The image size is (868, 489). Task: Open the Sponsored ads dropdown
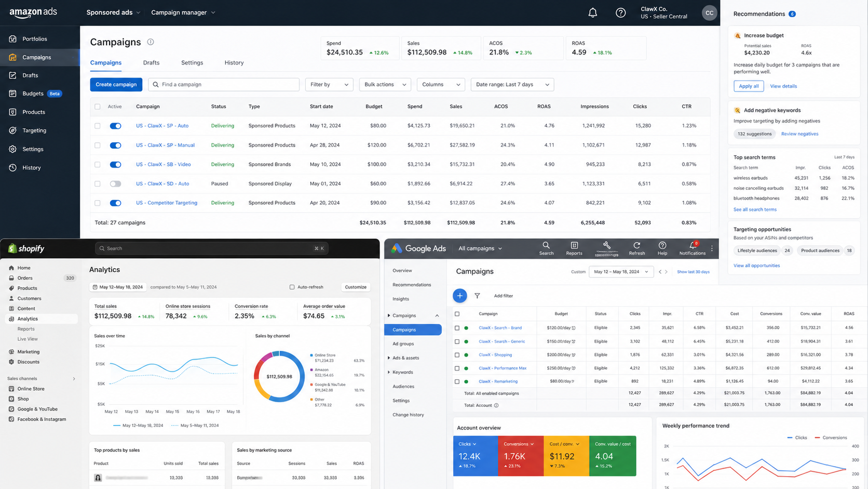113,12
